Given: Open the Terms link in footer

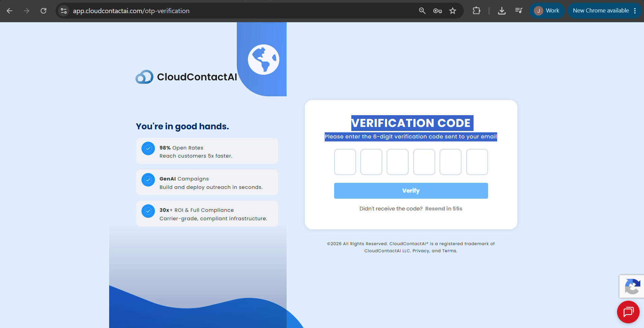Looking at the screenshot, I should 449,251.
